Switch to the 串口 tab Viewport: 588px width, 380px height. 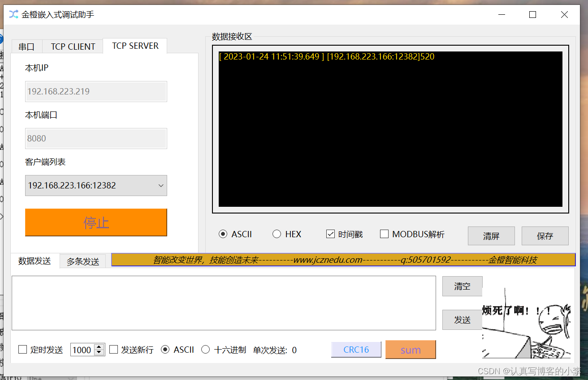[x=26, y=47]
